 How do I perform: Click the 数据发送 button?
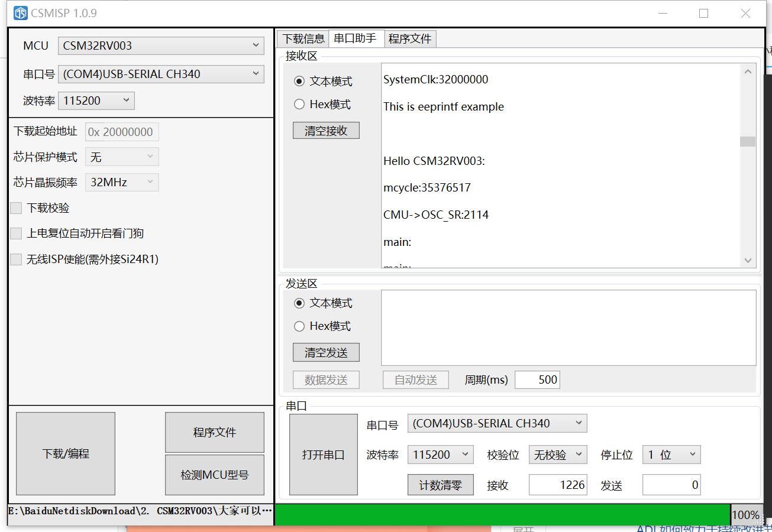coord(326,380)
